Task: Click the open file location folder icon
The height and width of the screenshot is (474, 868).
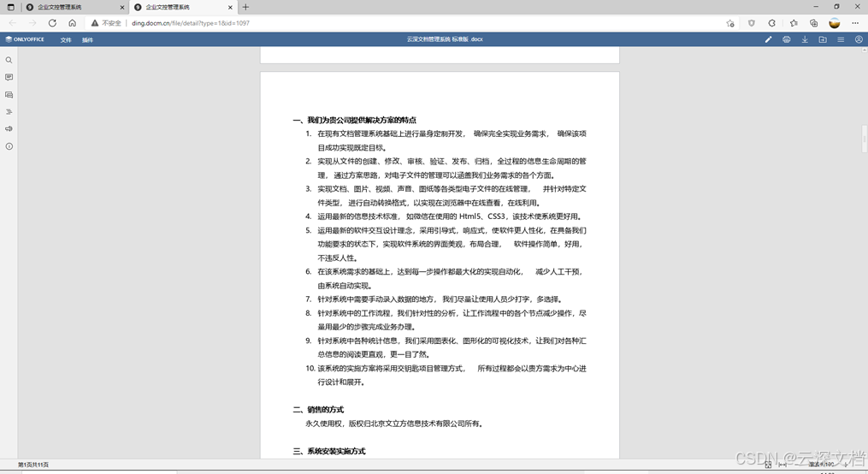Action: tap(823, 39)
